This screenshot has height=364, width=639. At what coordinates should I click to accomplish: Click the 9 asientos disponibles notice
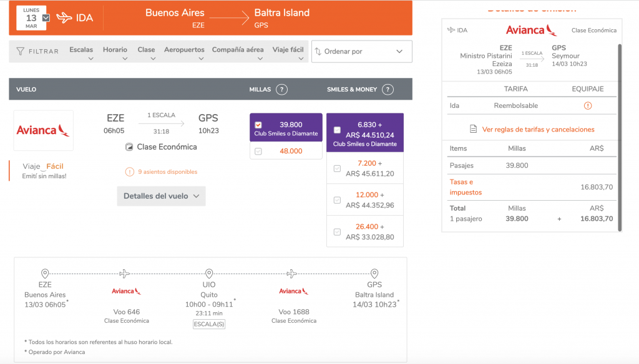[x=167, y=172]
